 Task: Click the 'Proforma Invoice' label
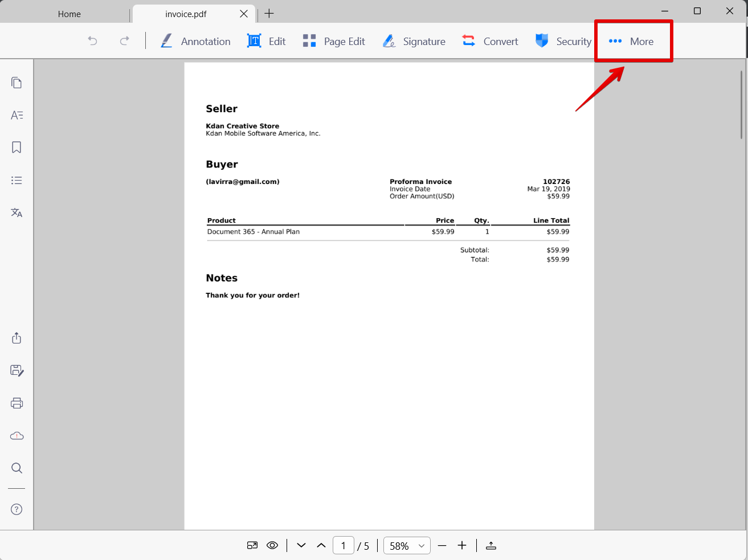[x=420, y=182]
